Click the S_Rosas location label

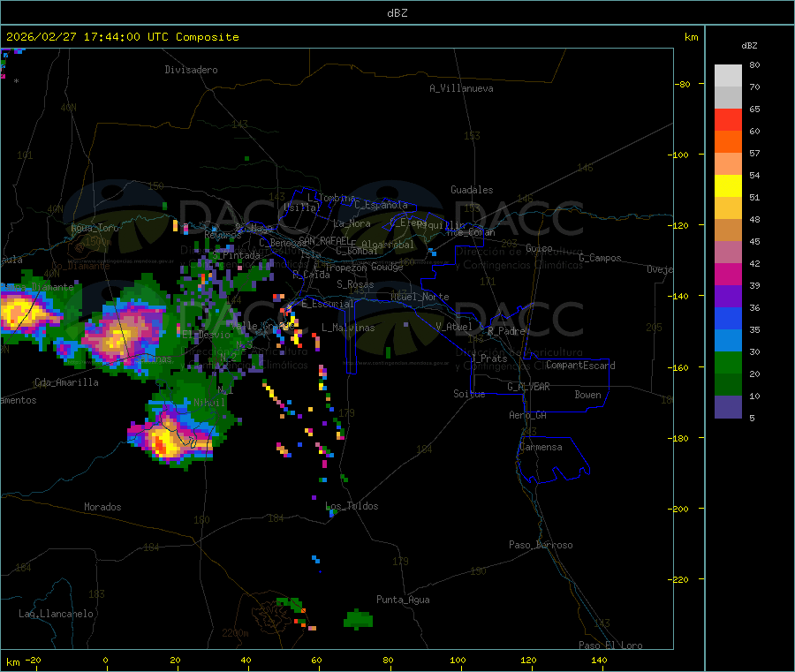click(355, 284)
